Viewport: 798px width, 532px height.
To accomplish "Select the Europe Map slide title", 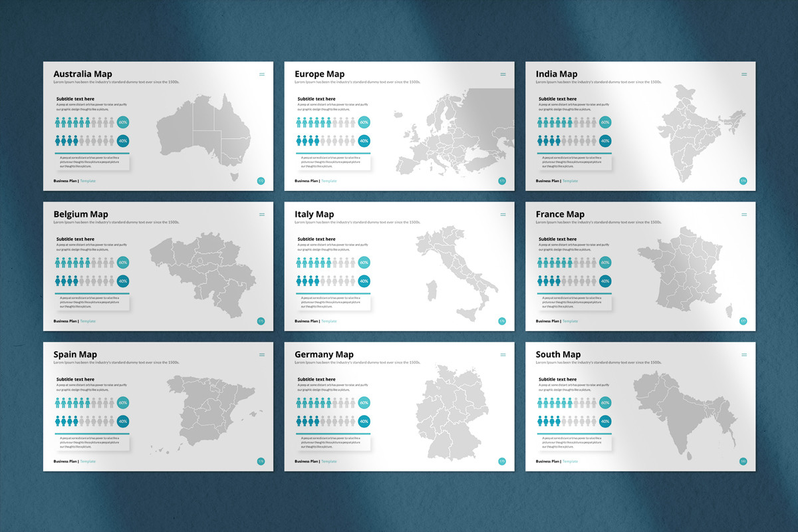I will tap(320, 74).
